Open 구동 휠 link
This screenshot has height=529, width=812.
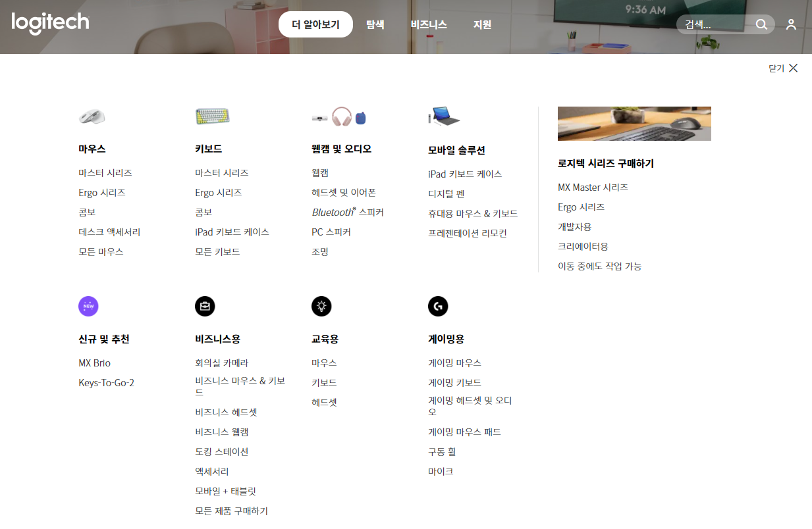point(442,451)
